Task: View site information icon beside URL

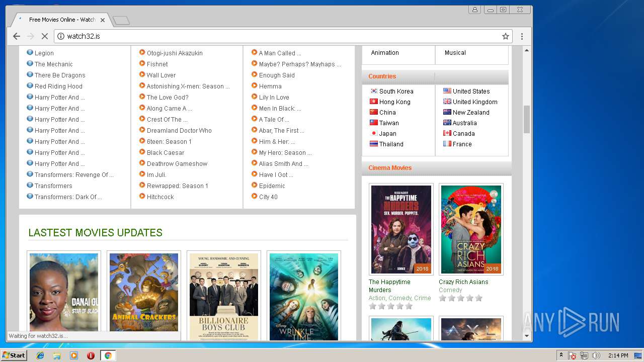Action: (x=61, y=36)
